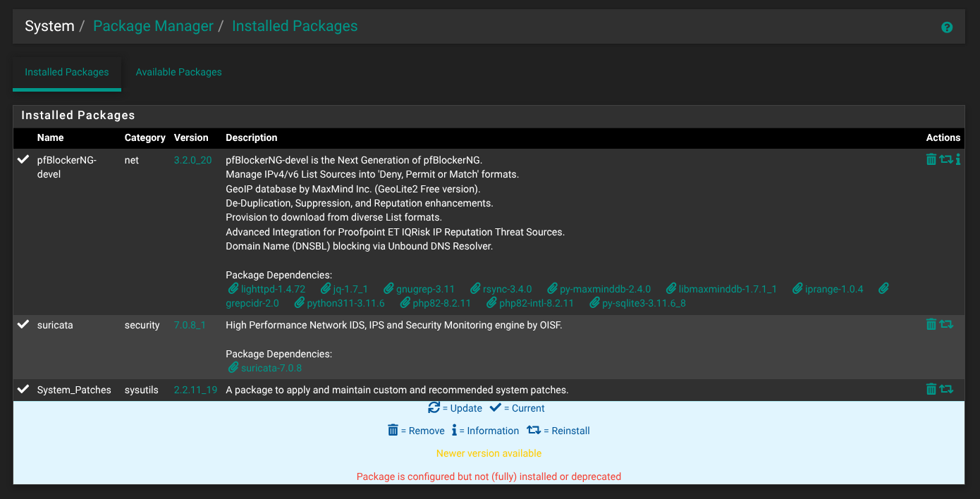Reinstall the System_Patches package
The height and width of the screenshot is (499, 980).
pos(946,389)
